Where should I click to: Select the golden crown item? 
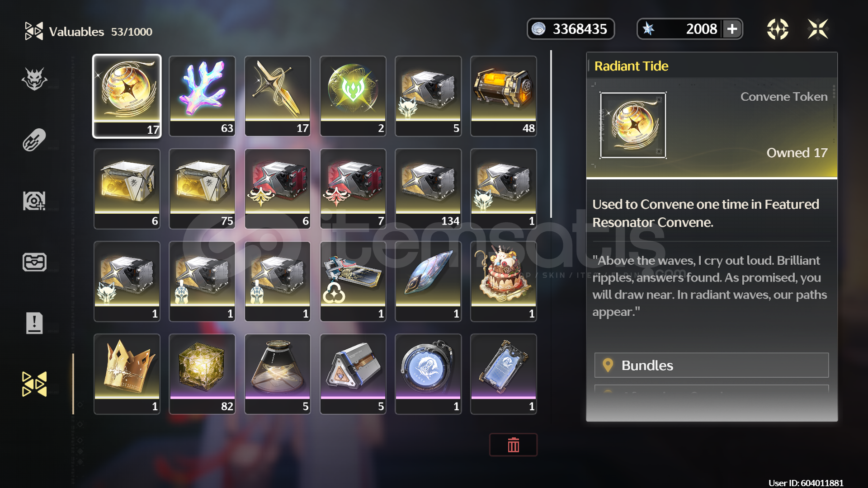point(127,374)
